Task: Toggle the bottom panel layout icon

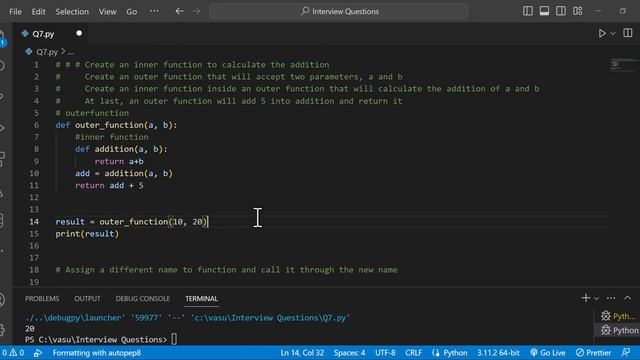Action: pyautogui.click(x=544, y=11)
